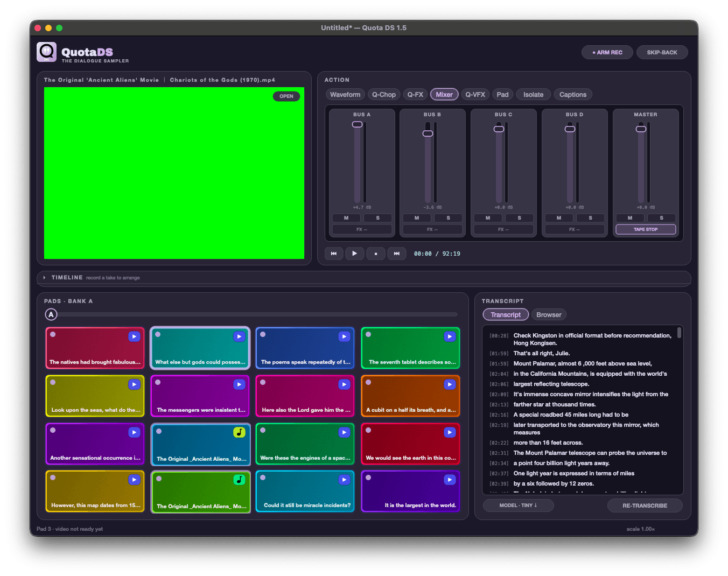The height and width of the screenshot is (576, 728).
Task: Click the Re-Transcribe button
Action: pyautogui.click(x=645, y=505)
